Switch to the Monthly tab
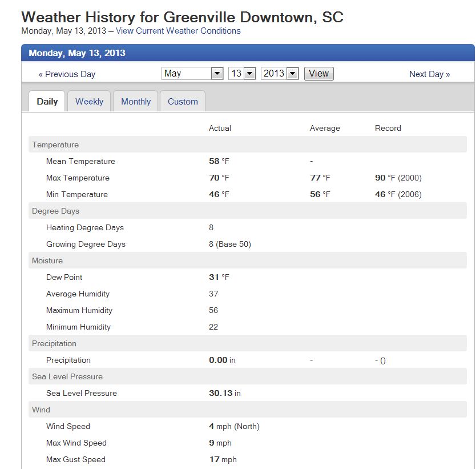The image size is (476, 469). [x=136, y=102]
